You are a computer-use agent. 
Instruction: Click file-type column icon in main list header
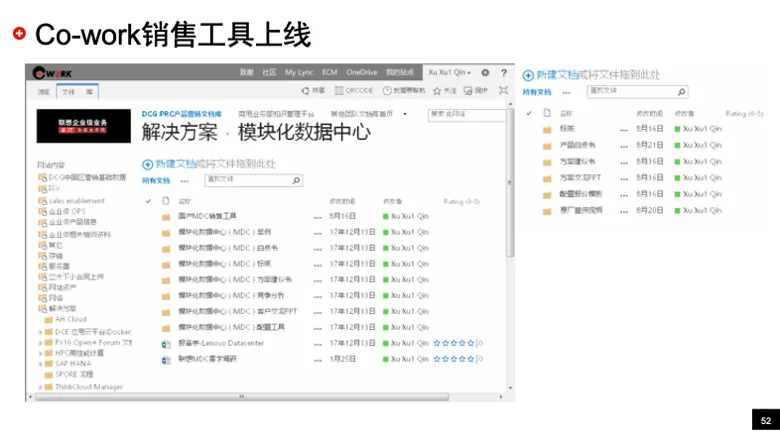166,201
